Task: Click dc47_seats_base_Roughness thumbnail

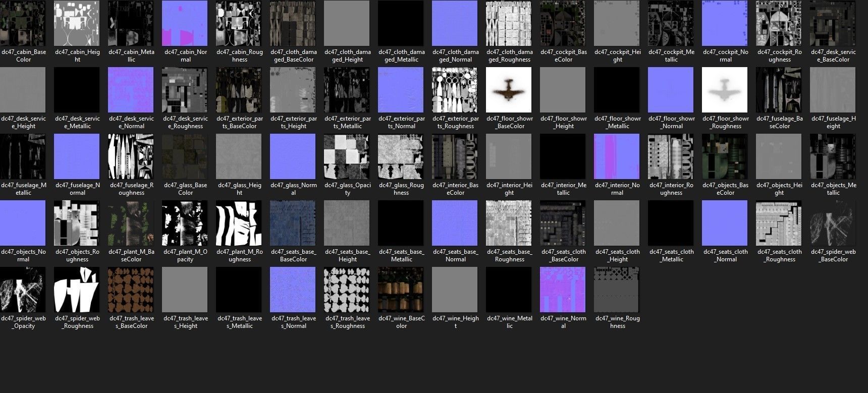Action: click(509, 223)
